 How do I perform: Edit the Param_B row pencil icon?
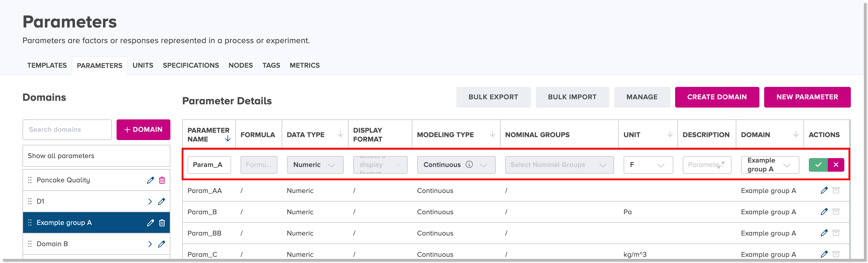[x=824, y=212]
